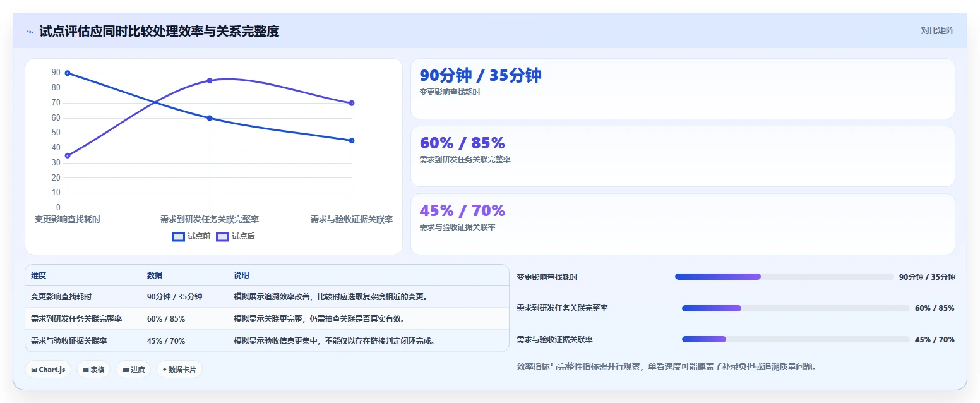Toggle the 试点后 legend item
Image resolution: width=980 pixels, height=403 pixels.
[x=236, y=236]
